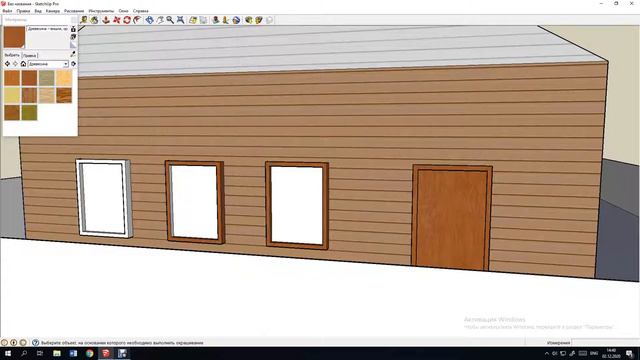Click the pale icon after the yellow tool
Screen dimensions: 640x360
203,20
